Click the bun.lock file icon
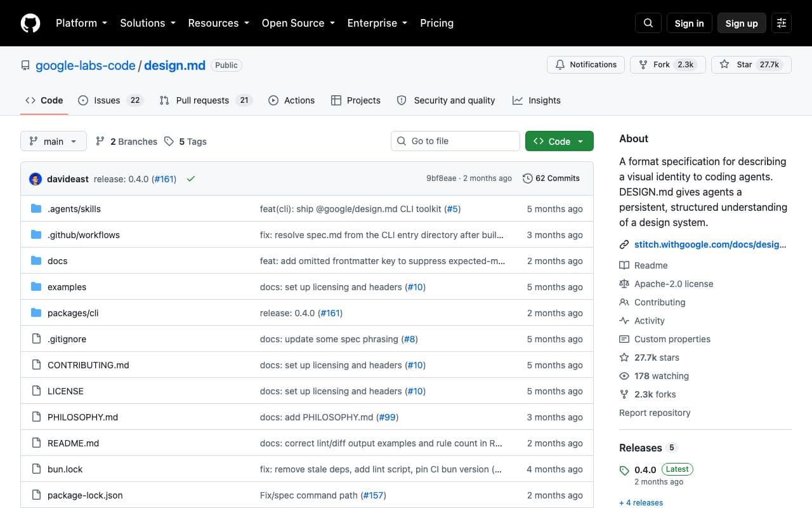Image resolution: width=812 pixels, height=508 pixels. 36,469
